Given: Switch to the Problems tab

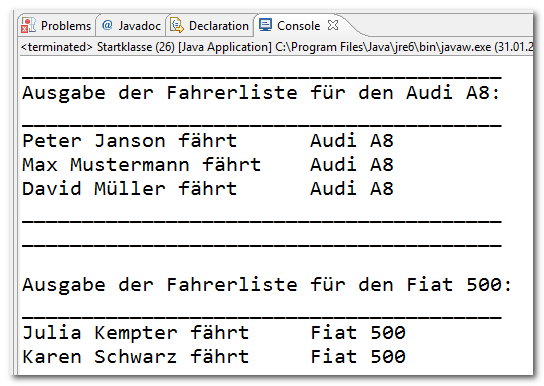Looking at the screenshot, I should pos(56,26).
